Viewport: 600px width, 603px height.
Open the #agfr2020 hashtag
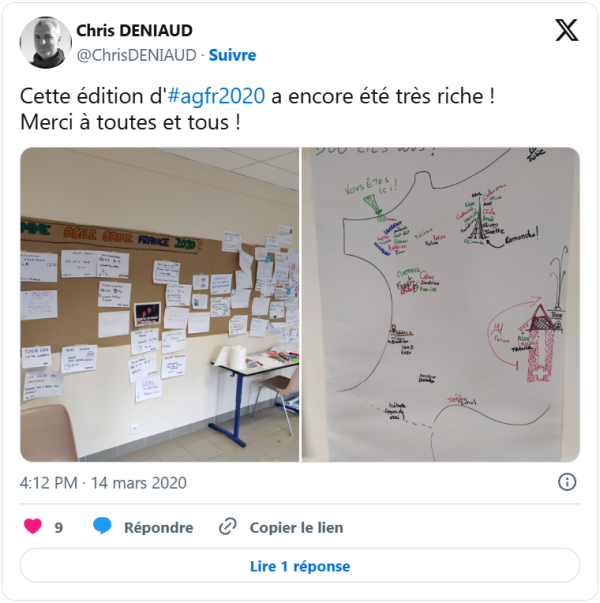coord(216,96)
